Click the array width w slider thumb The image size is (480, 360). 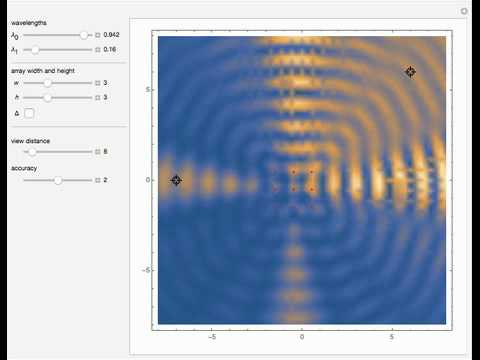48,83
